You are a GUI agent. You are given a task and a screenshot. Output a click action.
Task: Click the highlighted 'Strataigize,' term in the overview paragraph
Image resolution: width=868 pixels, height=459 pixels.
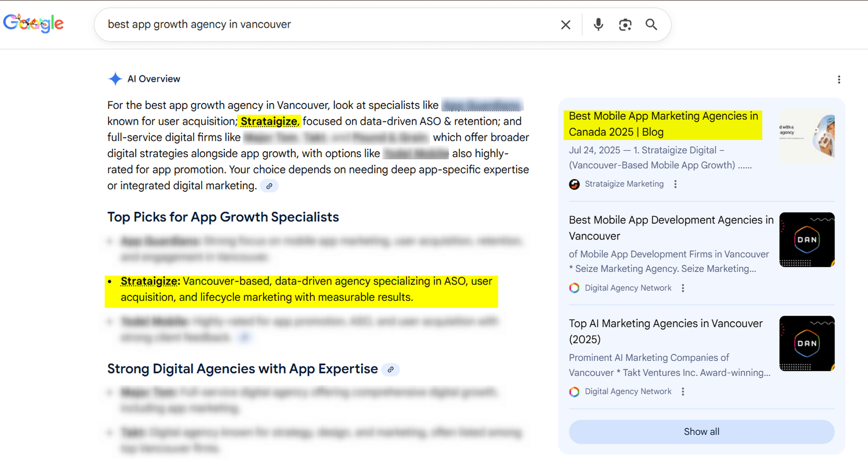click(x=270, y=121)
